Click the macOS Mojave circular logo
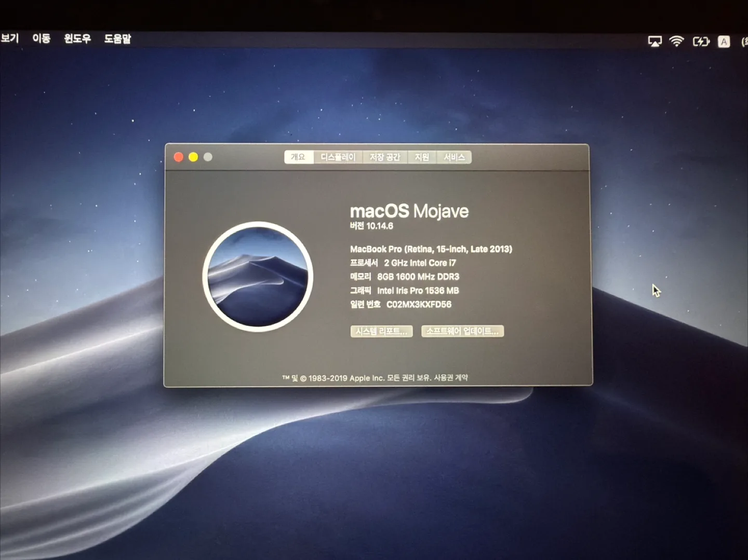This screenshot has width=748, height=560. (258, 277)
